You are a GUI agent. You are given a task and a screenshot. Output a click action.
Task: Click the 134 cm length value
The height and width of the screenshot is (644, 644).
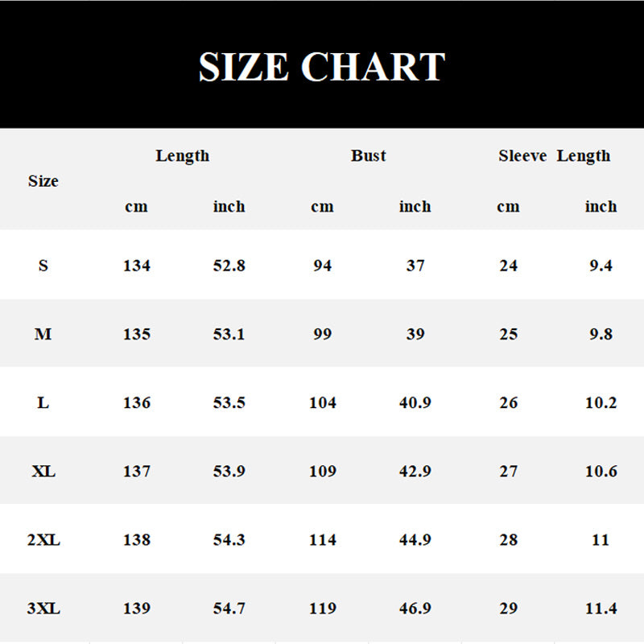(137, 266)
